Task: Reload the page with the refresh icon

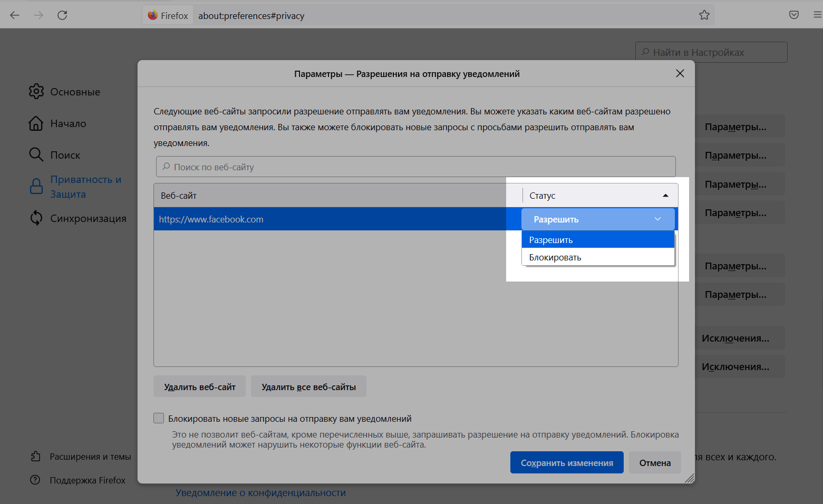Action: coord(62,15)
